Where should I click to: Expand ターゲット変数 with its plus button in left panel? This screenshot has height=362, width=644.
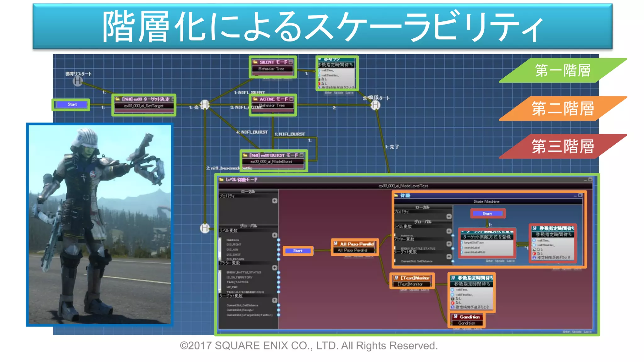[275, 300]
